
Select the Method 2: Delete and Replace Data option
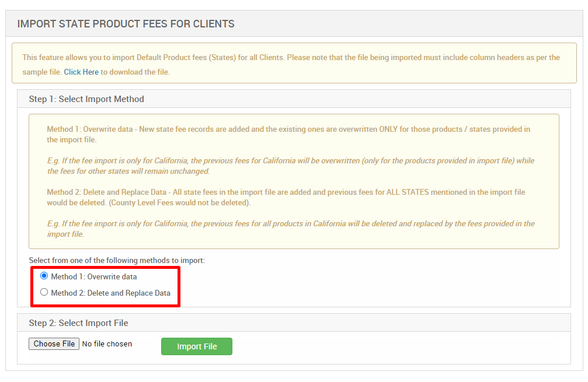coord(44,292)
